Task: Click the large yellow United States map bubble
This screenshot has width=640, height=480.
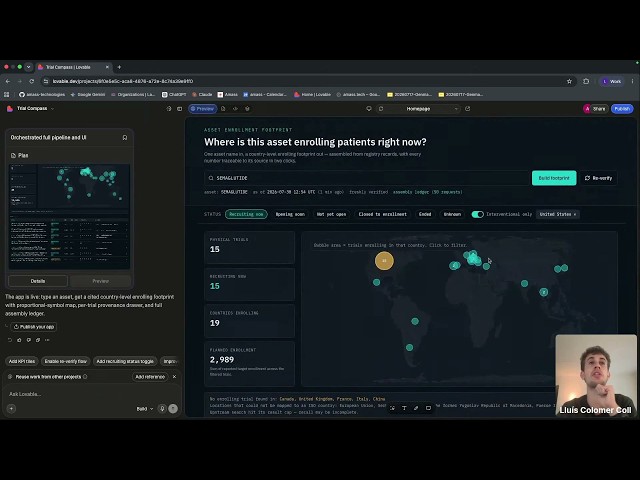Action: (x=384, y=260)
